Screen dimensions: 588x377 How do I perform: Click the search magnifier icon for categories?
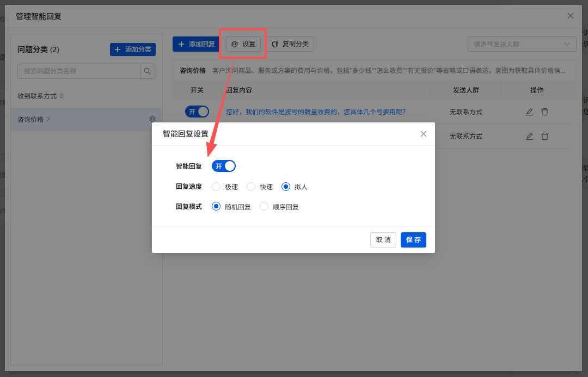pyautogui.click(x=148, y=71)
